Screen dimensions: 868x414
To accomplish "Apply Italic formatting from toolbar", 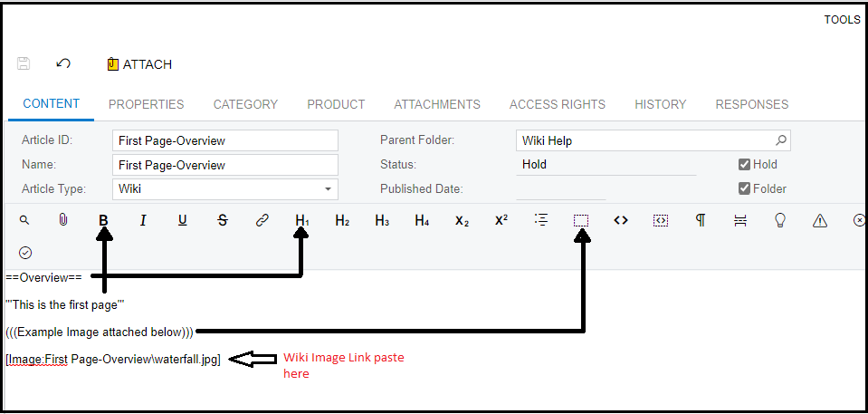I will (x=143, y=220).
